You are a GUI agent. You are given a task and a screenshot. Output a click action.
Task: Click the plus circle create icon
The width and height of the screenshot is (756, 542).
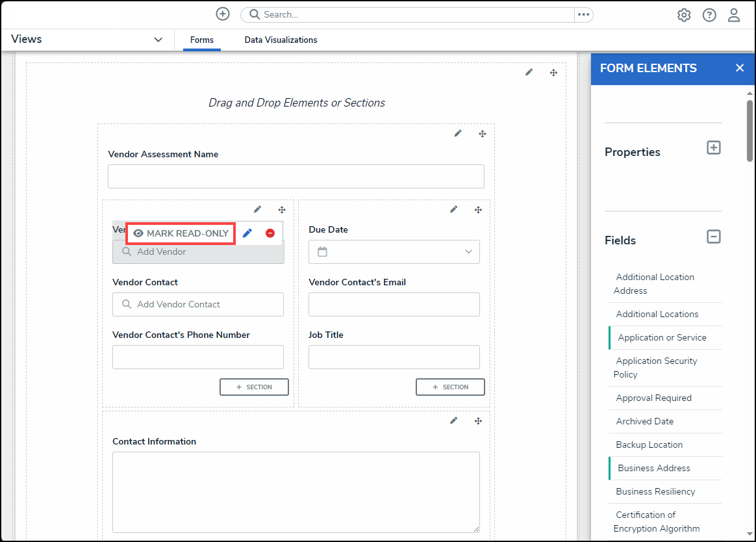coord(223,14)
